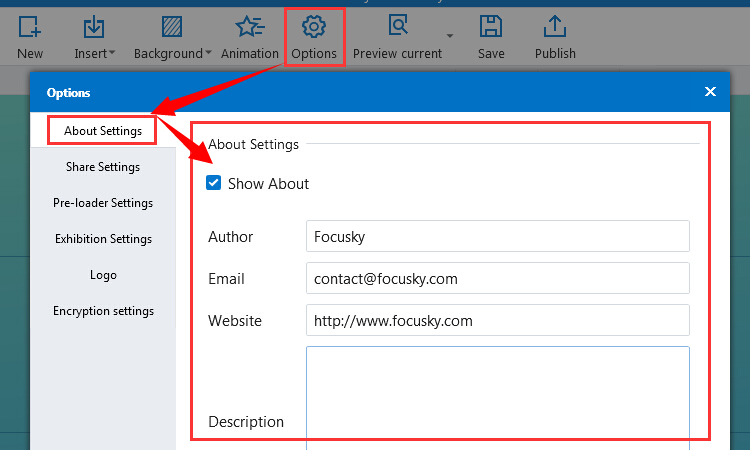Click the Email field label
The image size is (750, 450).
click(x=226, y=279)
